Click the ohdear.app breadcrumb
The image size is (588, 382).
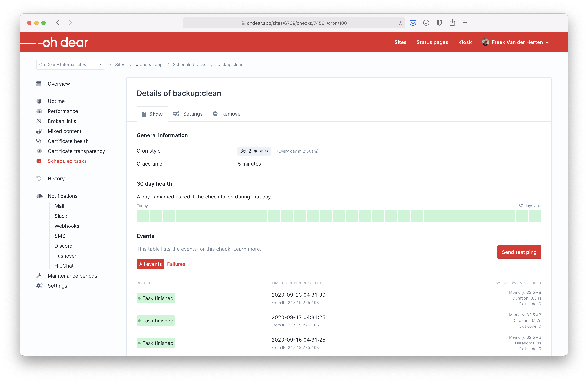(x=149, y=65)
